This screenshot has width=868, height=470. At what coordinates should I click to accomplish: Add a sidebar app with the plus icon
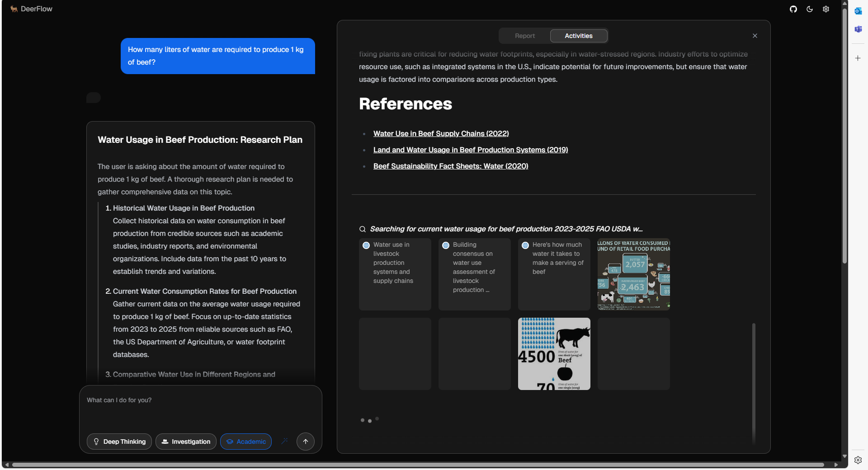coord(858,58)
